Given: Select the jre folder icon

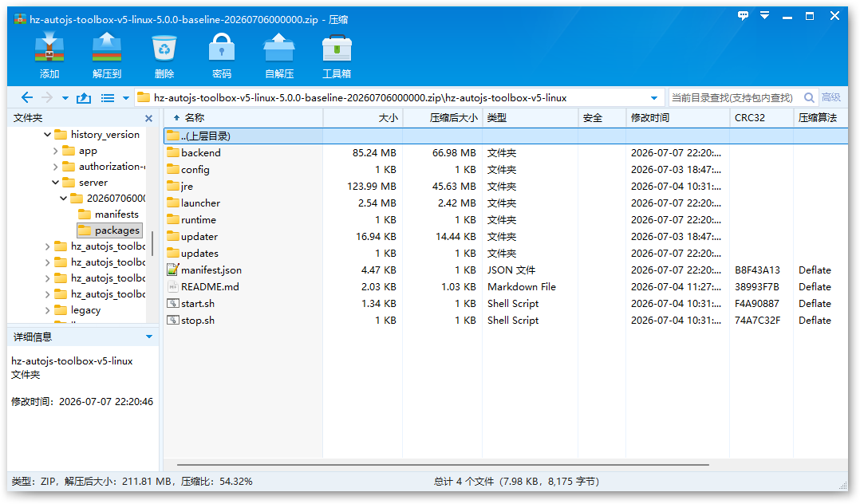Looking at the screenshot, I should pos(173,186).
